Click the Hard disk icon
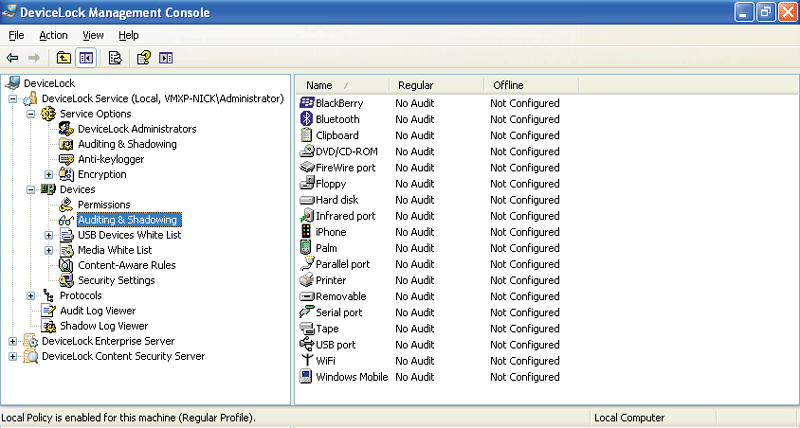 [x=306, y=200]
